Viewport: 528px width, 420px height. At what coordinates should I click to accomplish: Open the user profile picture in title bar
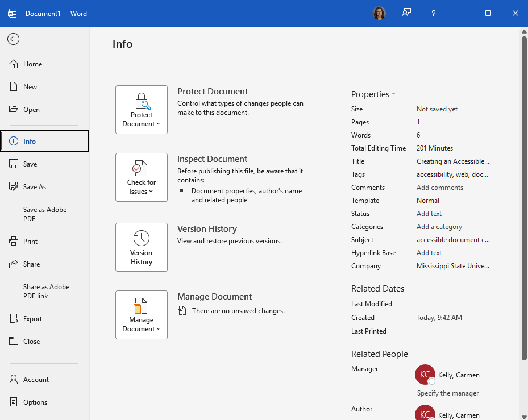(379, 13)
